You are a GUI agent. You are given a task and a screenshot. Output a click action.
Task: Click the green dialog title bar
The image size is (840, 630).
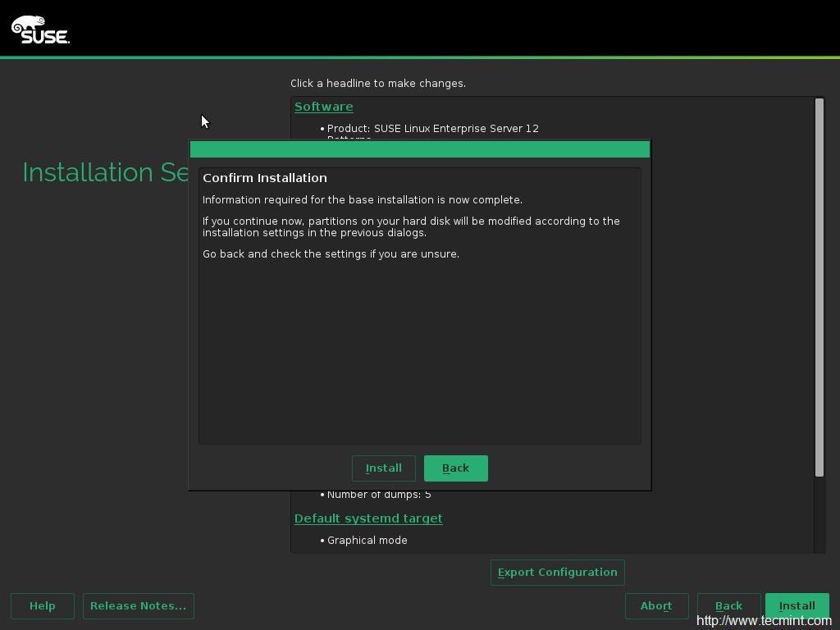(x=419, y=149)
